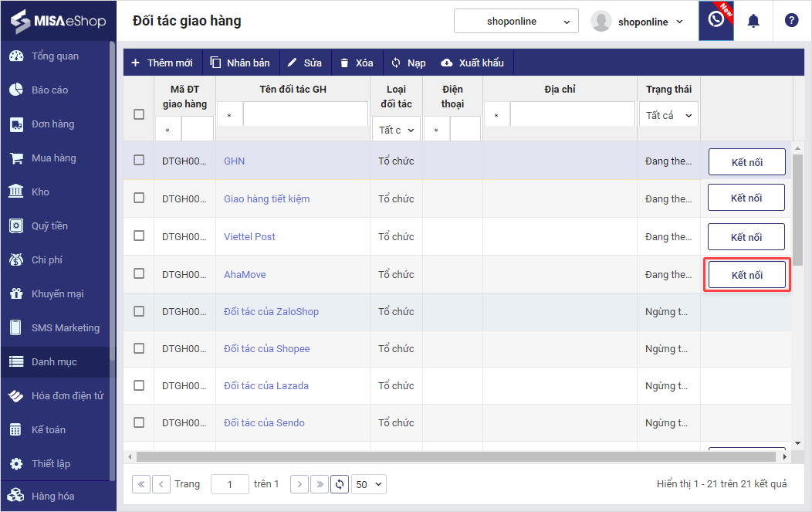Tick the checkbox for the GHN row
This screenshot has height=512, width=812.
tap(139, 160)
